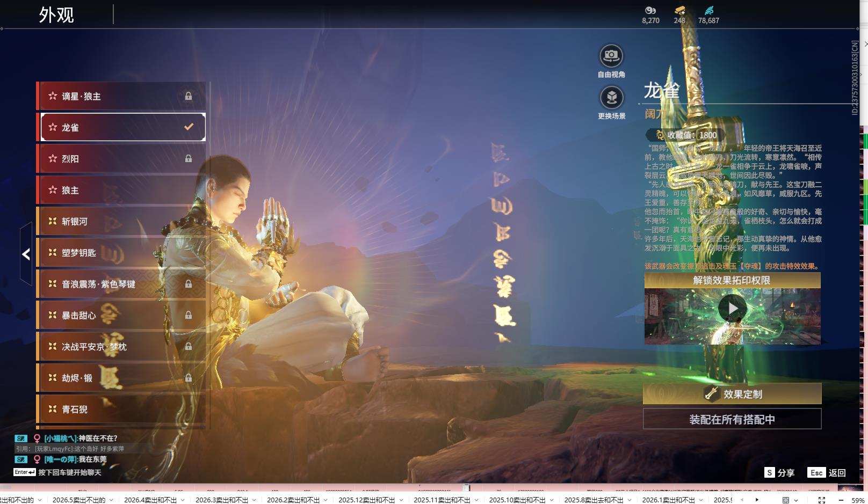Click the gold bar currency icon above 248
Viewport: 868px width, 504px height.
(x=679, y=10)
